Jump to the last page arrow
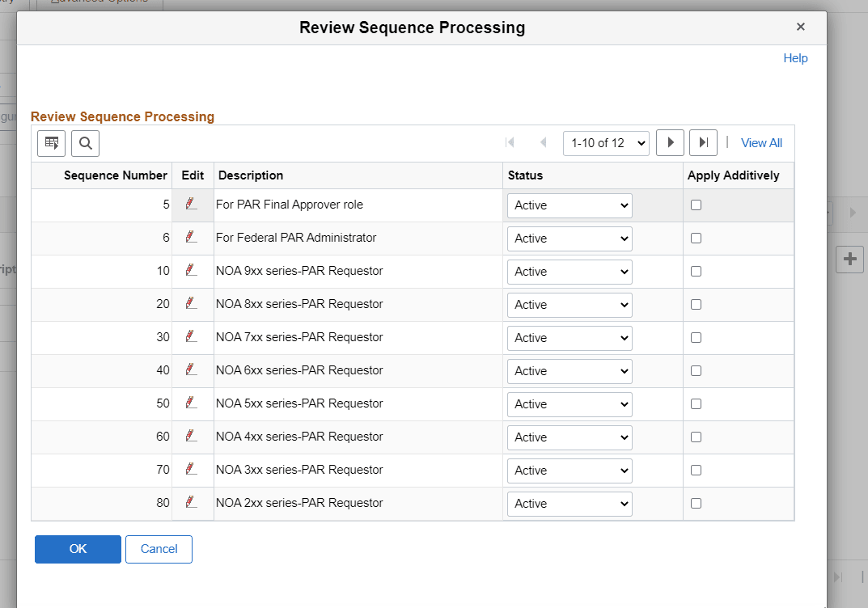Viewport: 868px width, 608px height. click(703, 142)
